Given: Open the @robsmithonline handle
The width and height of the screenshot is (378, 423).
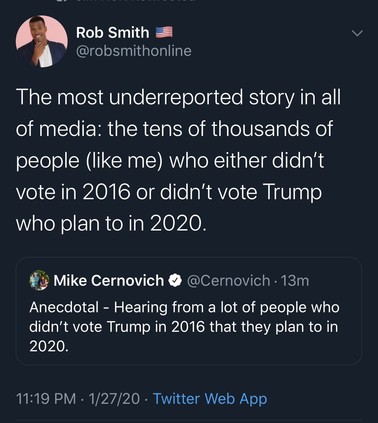Looking at the screenshot, I should [134, 51].
